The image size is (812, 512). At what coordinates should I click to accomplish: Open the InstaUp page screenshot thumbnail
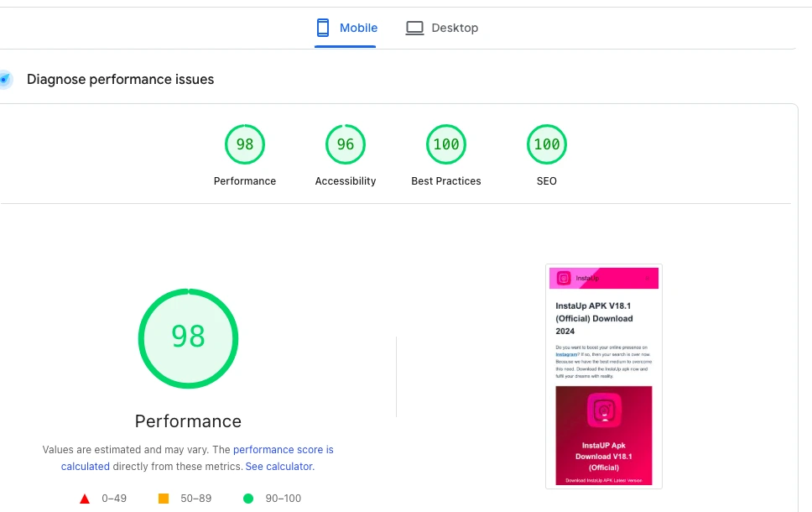coord(603,376)
